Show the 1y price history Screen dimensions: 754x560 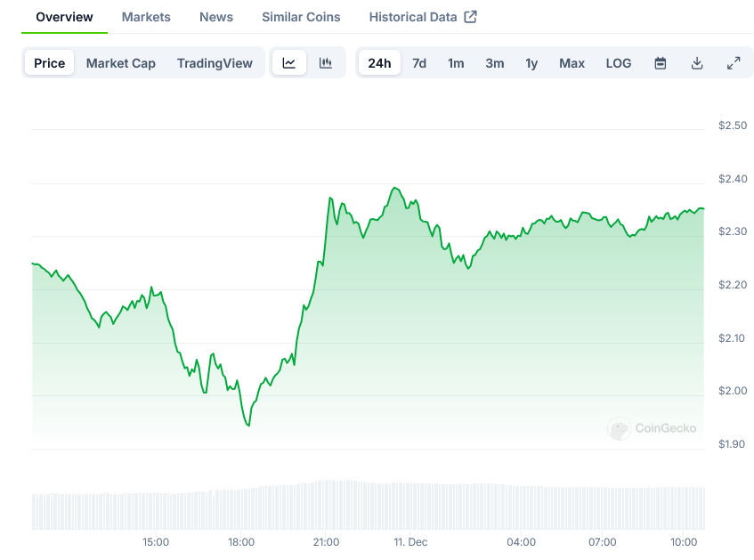coord(531,63)
